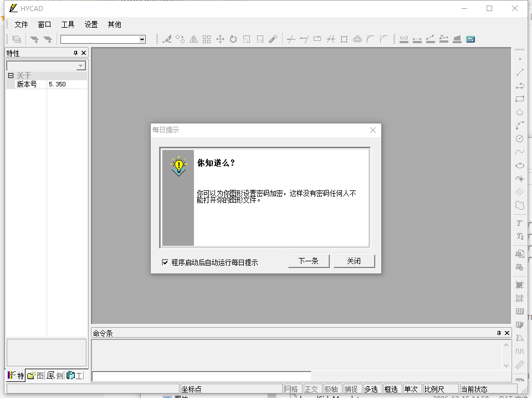Screen dimensions: 532x398
Task: Choose the arc drawing tool
Action: point(520,126)
